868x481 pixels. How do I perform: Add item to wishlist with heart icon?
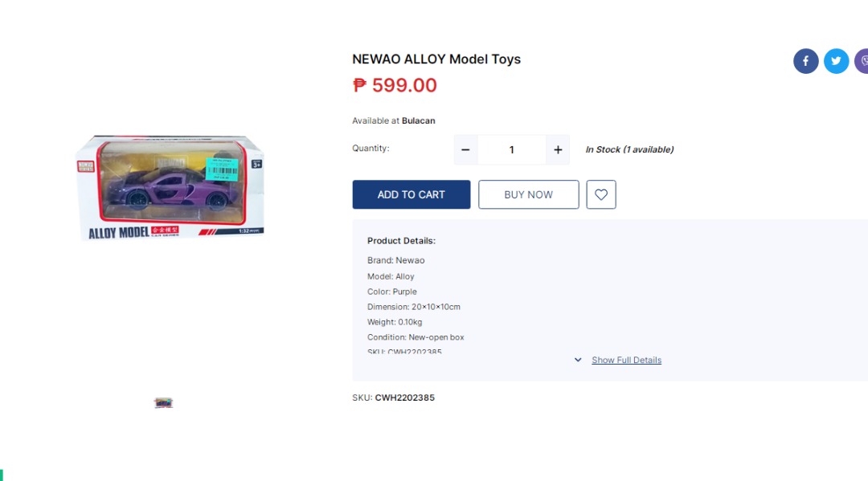pos(601,194)
